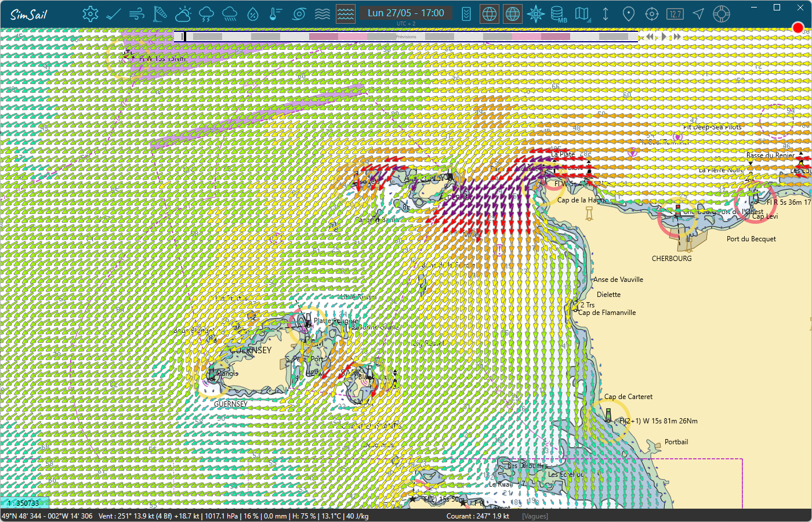Toggle the wind layer icon
Viewport: 812px width, 522px height.
point(137,14)
